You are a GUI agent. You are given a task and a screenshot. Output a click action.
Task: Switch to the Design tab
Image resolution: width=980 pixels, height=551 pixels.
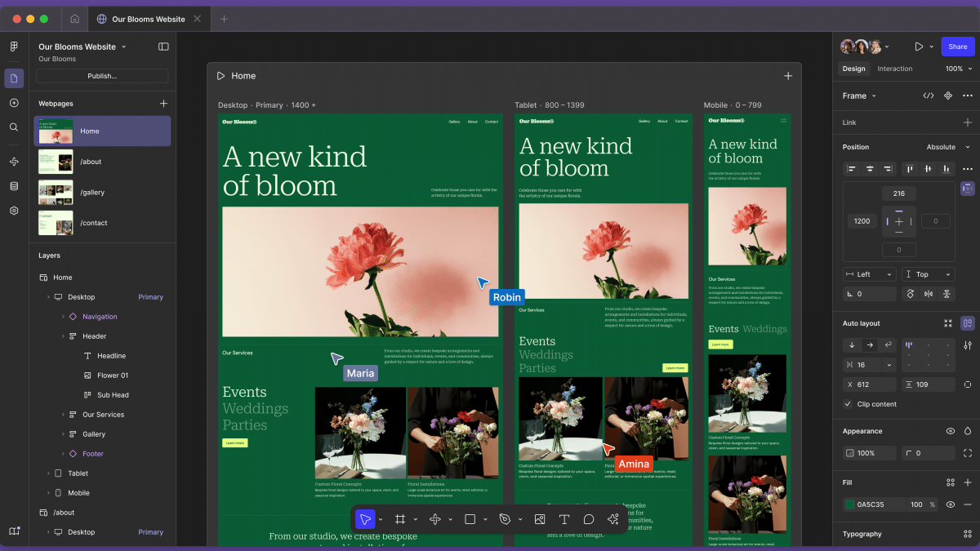[x=853, y=69]
